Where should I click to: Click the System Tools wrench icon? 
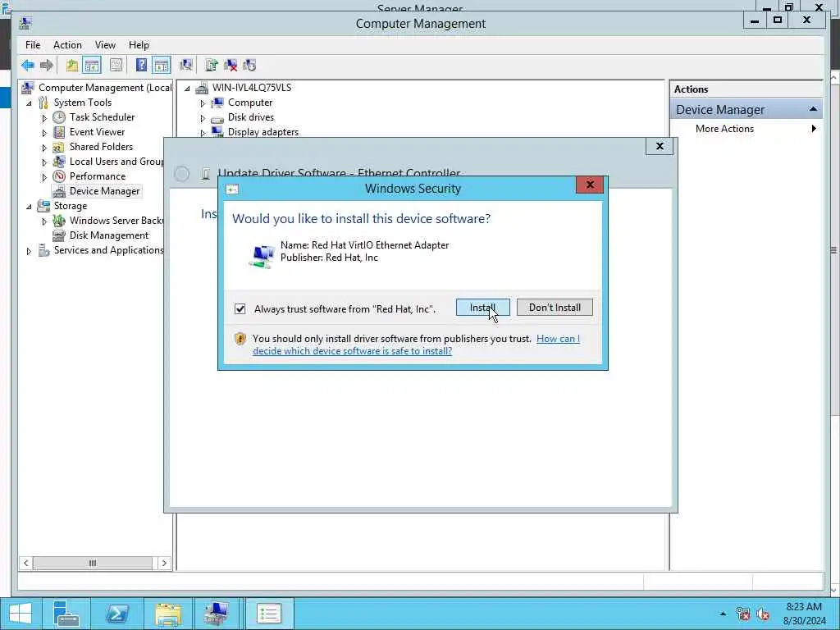pyautogui.click(x=43, y=103)
